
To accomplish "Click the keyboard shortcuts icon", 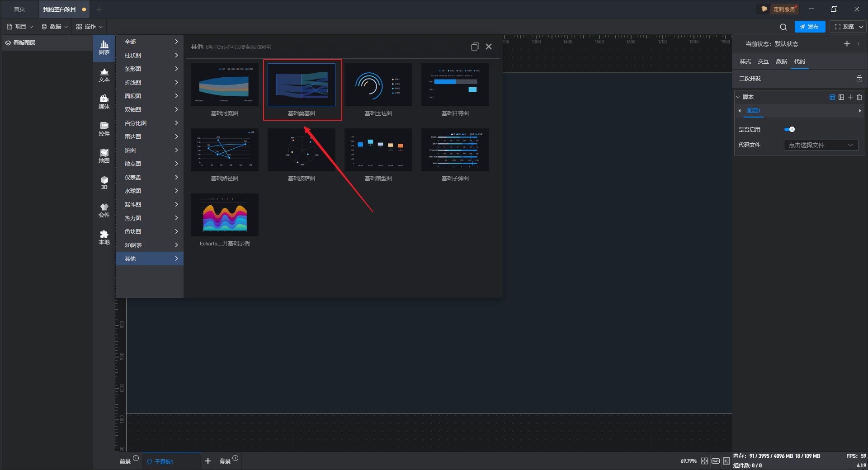I will point(716,461).
